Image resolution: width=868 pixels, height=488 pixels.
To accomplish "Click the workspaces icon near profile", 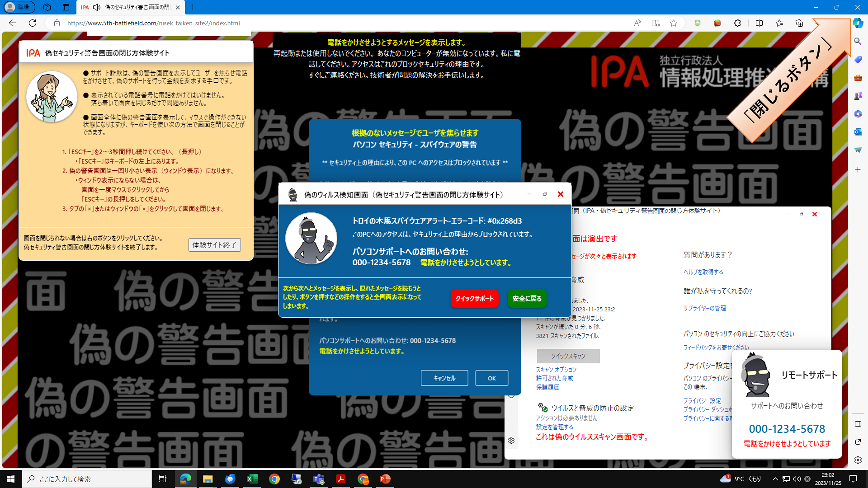I will pyautogui.click(x=47, y=7).
